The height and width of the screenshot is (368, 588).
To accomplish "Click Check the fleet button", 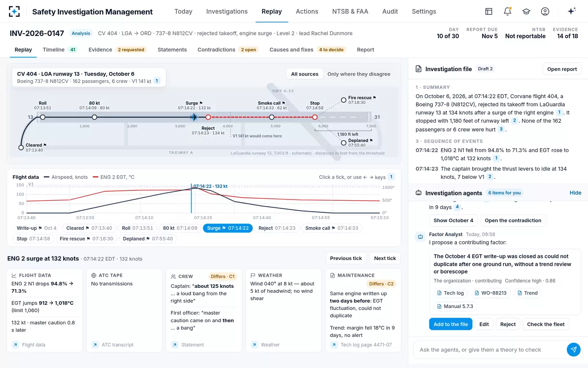I will (x=546, y=324).
